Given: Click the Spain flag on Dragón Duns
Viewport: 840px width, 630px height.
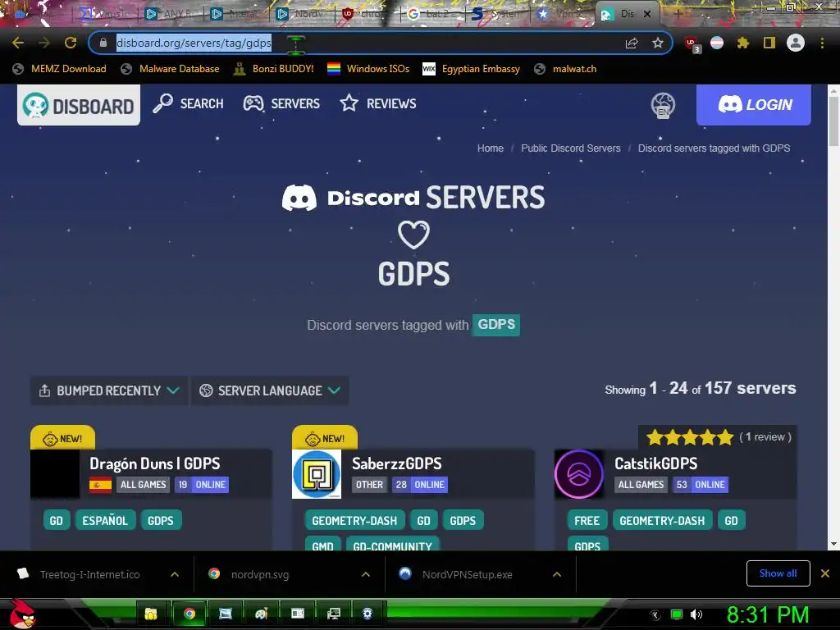Looking at the screenshot, I should pos(100,485).
